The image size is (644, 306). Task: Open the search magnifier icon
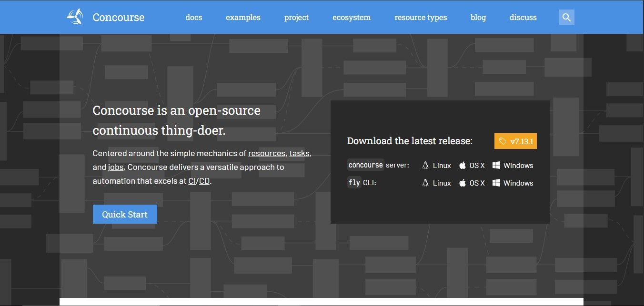(x=566, y=17)
